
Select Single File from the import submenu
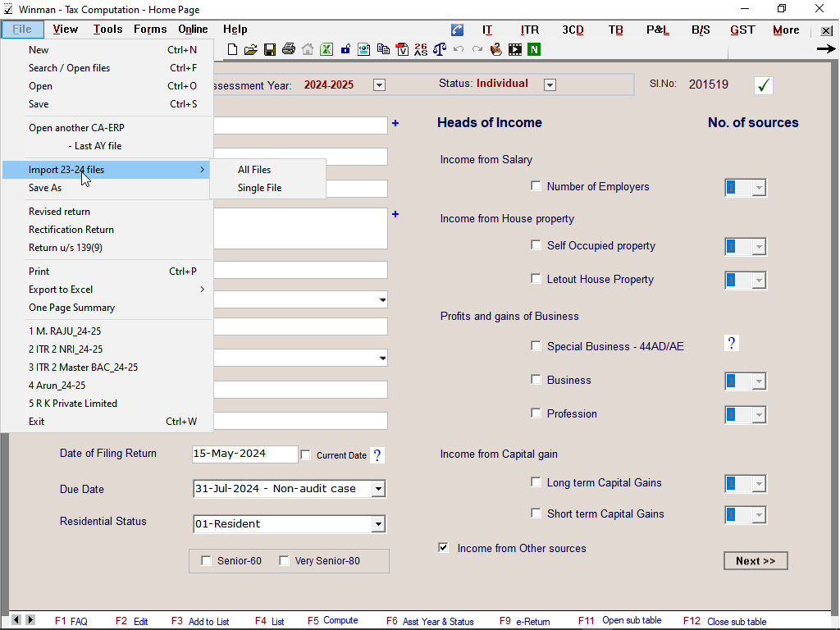point(259,188)
